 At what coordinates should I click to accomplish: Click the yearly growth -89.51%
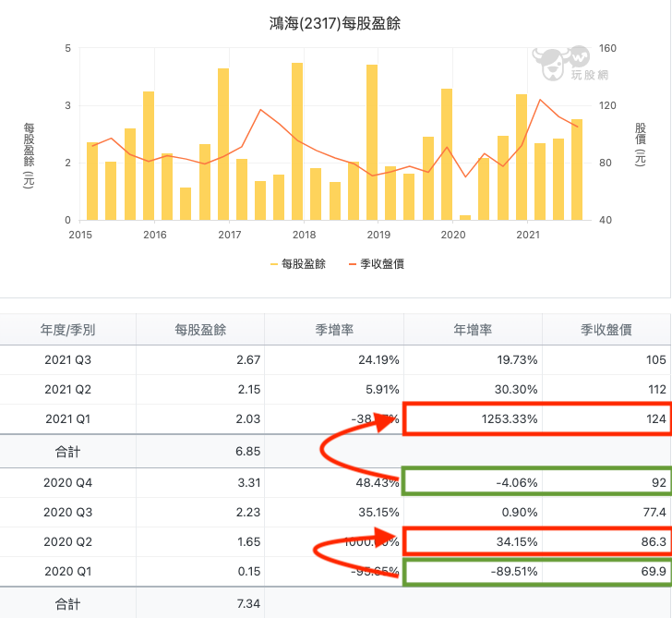click(x=514, y=572)
